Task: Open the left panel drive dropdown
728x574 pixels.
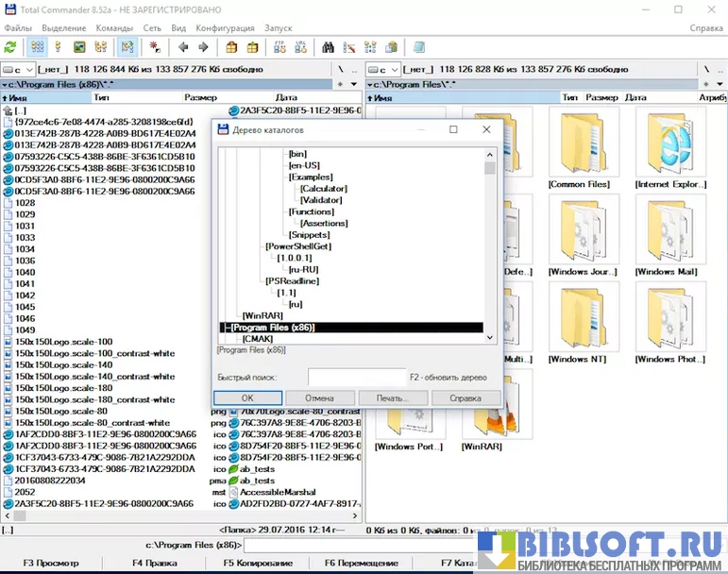Action: coord(19,69)
